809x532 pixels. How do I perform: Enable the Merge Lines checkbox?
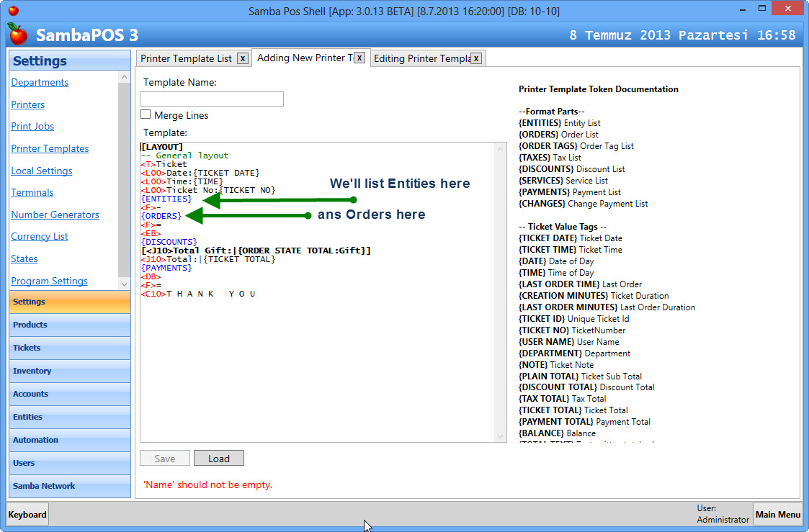(x=146, y=114)
